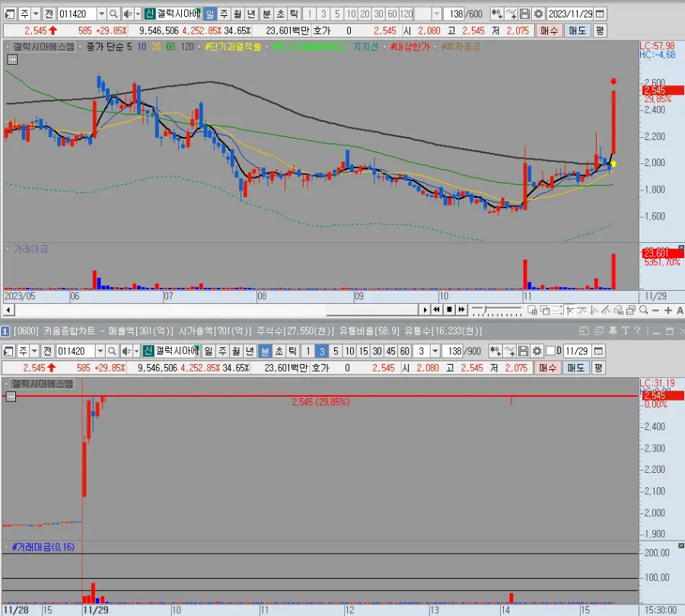Screen dimensions: 685x616
Task: Expand the interval '3' dropdown in bottom toolbar
Action: tap(435, 351)
